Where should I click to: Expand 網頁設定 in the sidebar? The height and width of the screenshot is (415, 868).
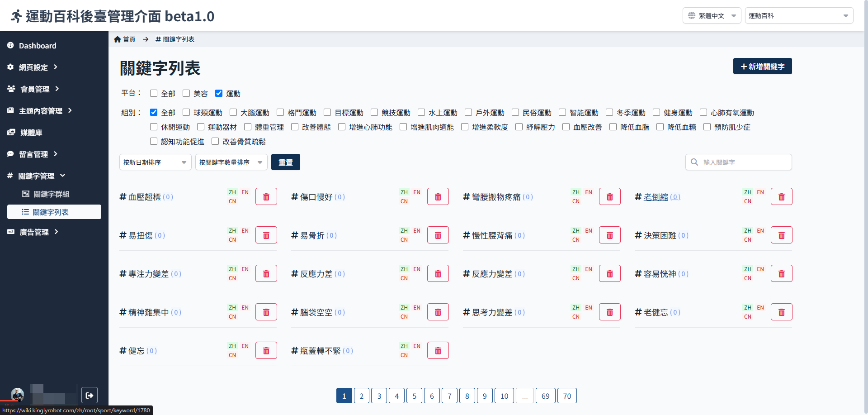click(33, 67)
